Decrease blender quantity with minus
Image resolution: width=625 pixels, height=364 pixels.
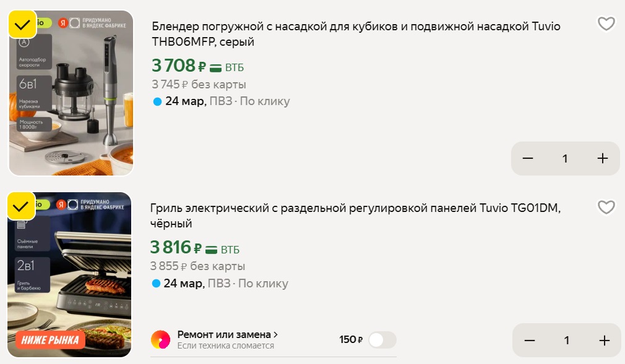[x=528, y=159]
